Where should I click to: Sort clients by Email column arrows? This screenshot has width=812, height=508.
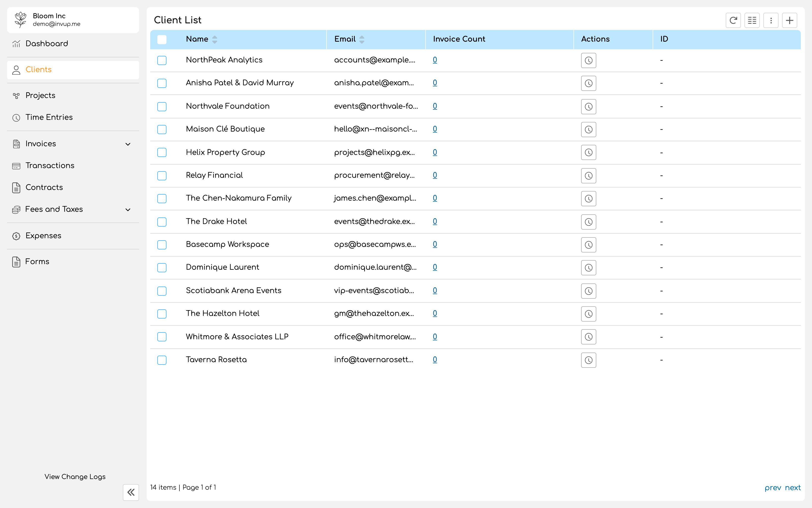[362, 39]
